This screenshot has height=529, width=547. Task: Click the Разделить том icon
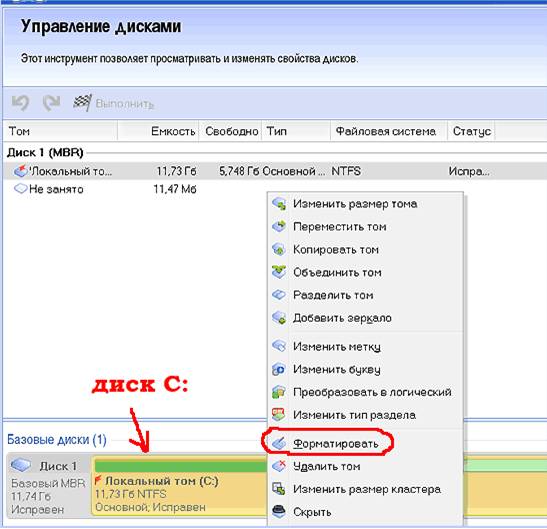(x=279, y=295)
